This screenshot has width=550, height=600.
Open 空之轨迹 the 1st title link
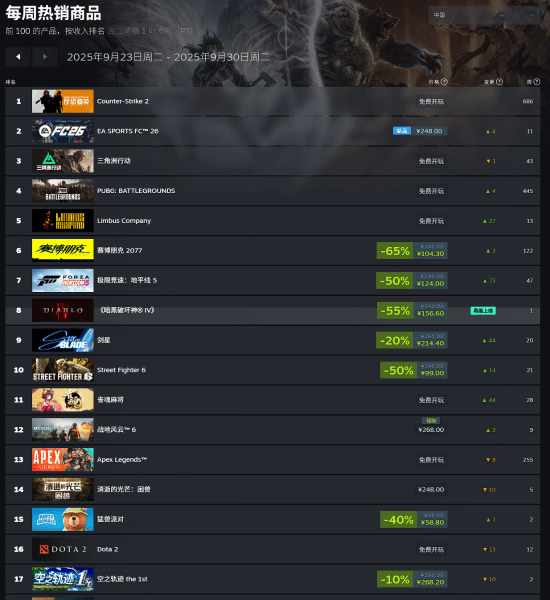[x=122, y=579]
